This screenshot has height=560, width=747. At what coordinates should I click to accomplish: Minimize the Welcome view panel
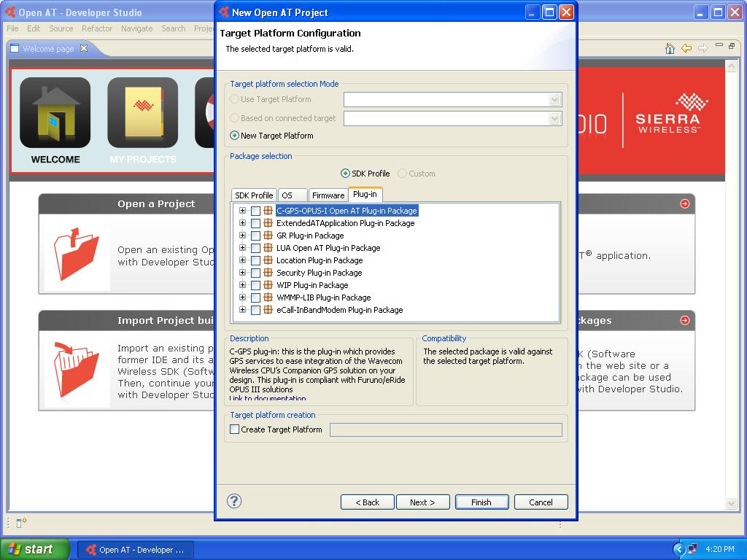(x=719, y=45)
